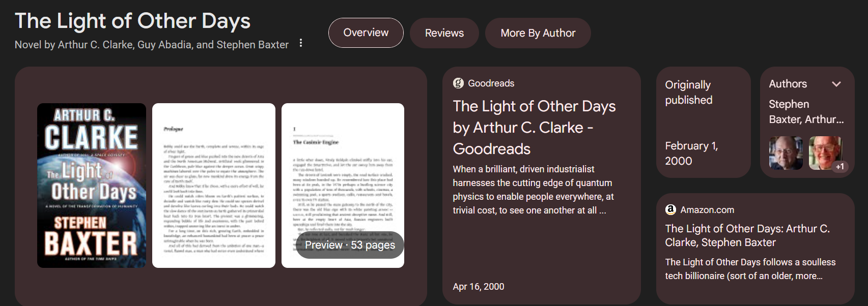Click the Originally published card
868x306 pixels.
pyautogui.click(x=703, y=123)
